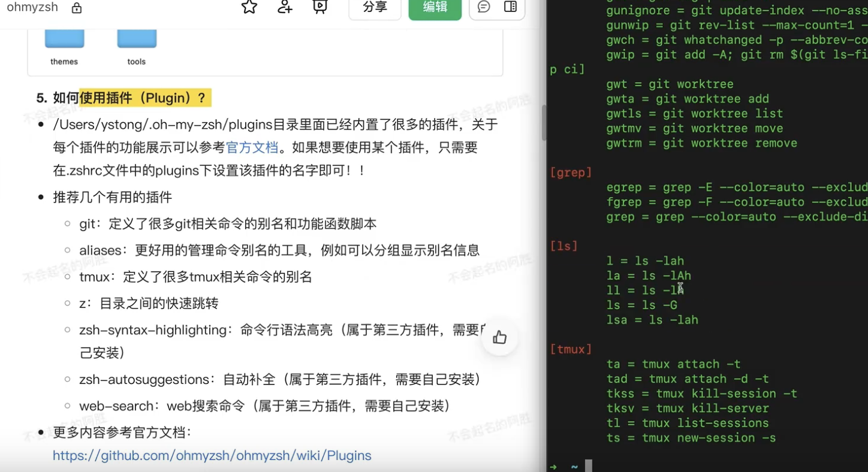The height and width of the screenshot is (472, 868).
Task: Click the gwtrm = git worktree remove line
Action: (x=702, y=143)
